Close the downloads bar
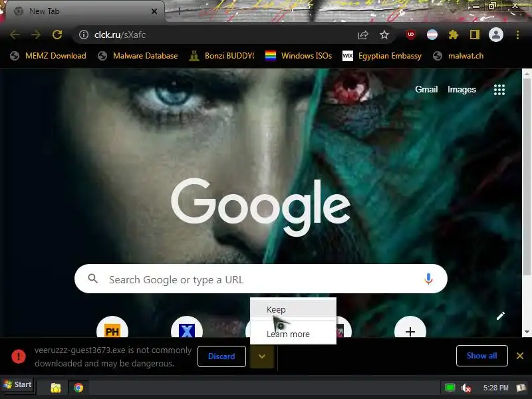The width and height of the screenshot is (532, 399). tap(520, 356)
